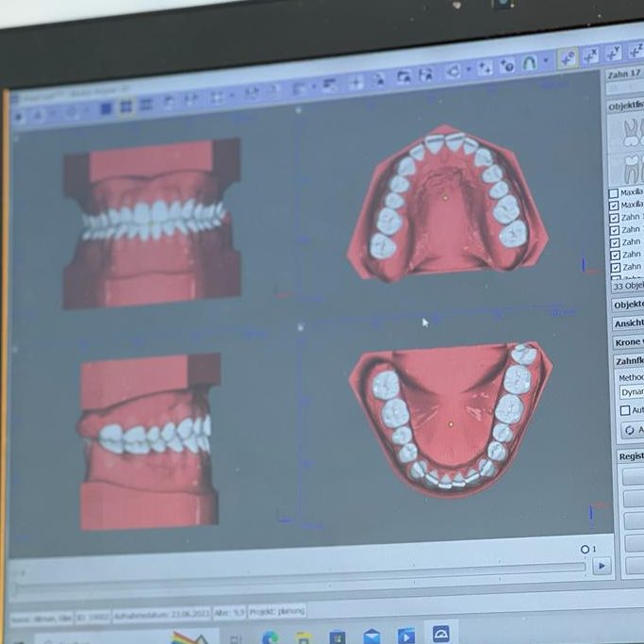Open Microsoft Edge from the taskbar
Screen dimensions: 644x644
click(270, 636)
